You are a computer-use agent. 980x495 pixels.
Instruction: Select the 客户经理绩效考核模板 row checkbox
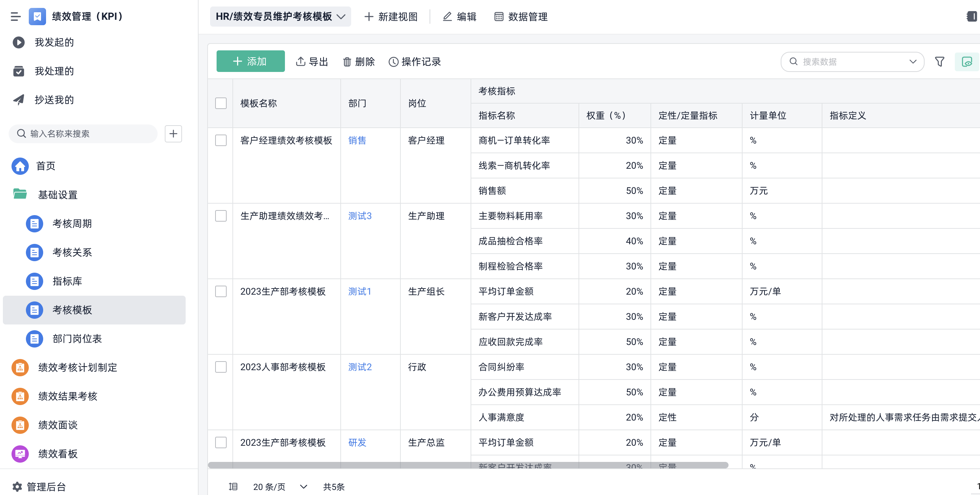[221, 140]
